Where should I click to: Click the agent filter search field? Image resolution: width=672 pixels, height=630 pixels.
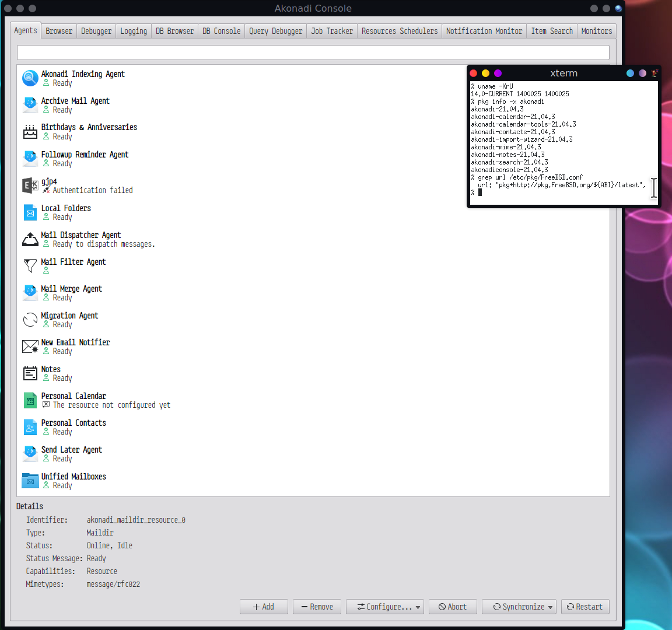(313, 52)
